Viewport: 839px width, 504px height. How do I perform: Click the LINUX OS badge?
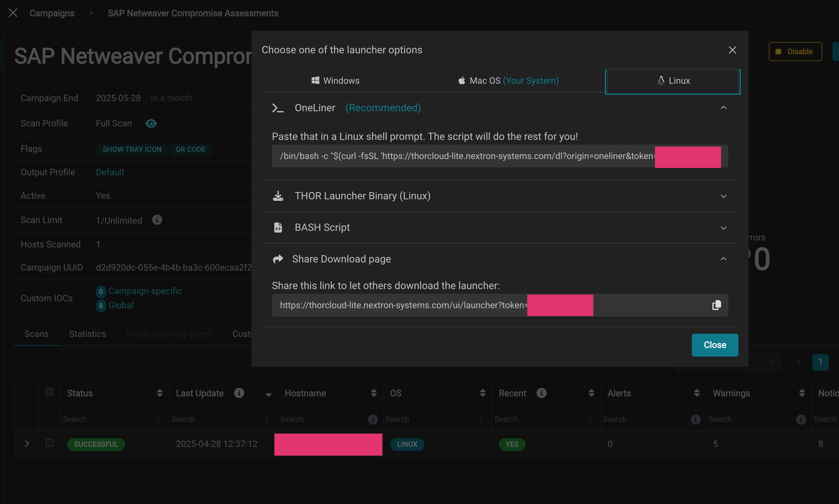click(407, 445)
